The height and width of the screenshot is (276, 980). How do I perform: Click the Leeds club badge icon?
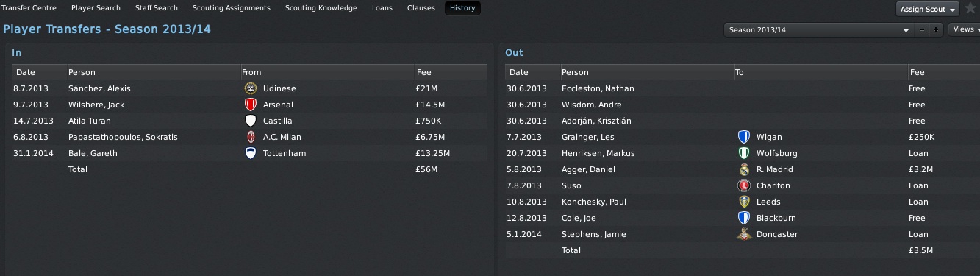pos(743,202)
